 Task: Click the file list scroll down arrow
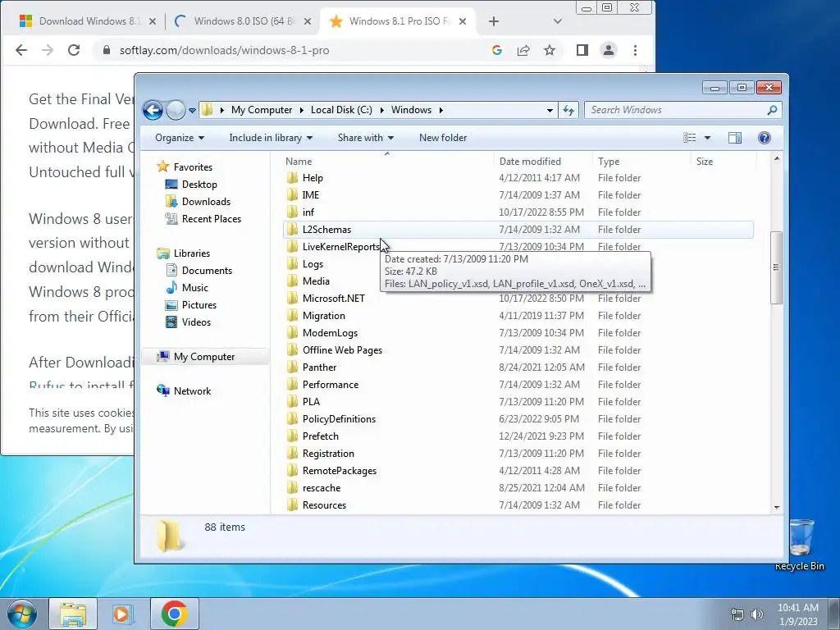pyautogui.click(x=776, y=507)
